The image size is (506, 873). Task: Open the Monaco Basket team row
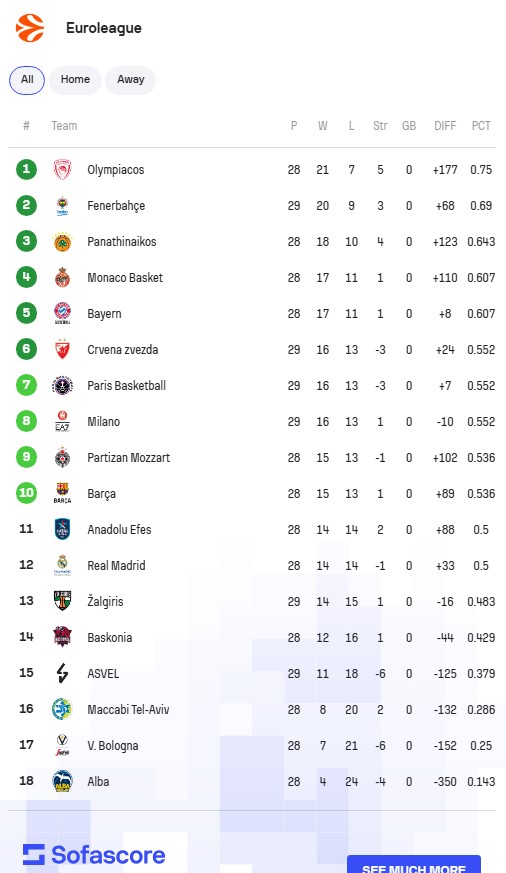point(252,277)
